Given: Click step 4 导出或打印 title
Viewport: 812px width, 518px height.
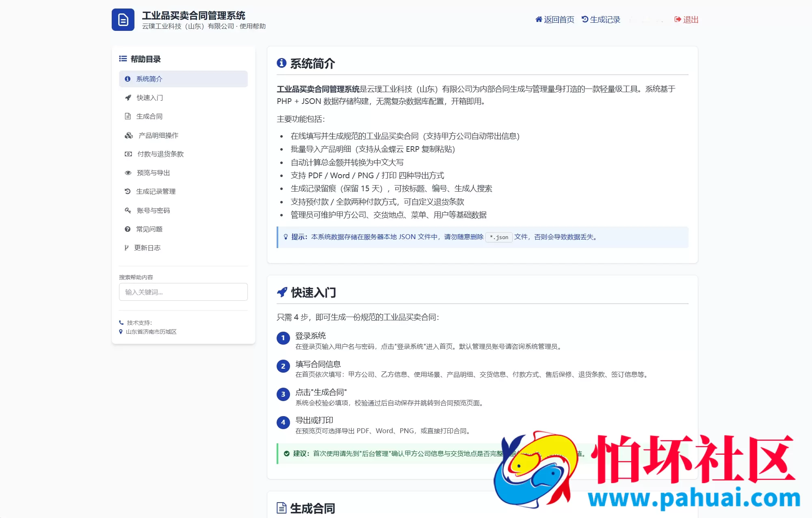Looking at the screenshot, I should click(314, 420).
